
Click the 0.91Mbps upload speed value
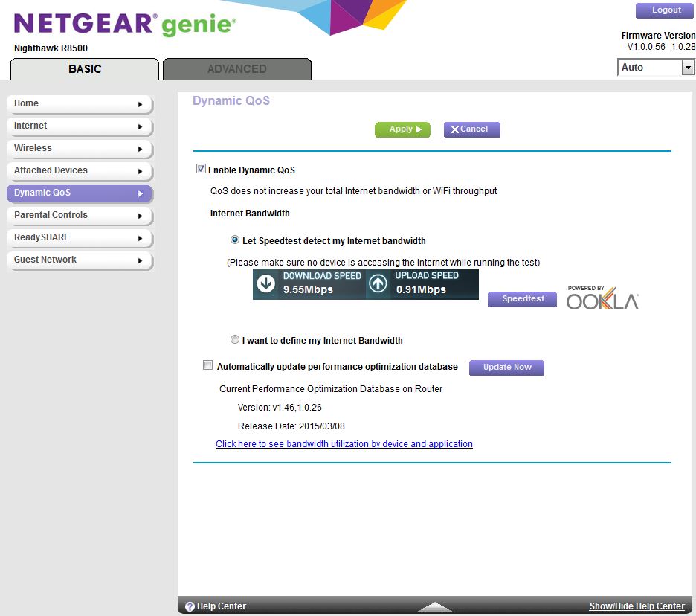(x=421, y=290)
